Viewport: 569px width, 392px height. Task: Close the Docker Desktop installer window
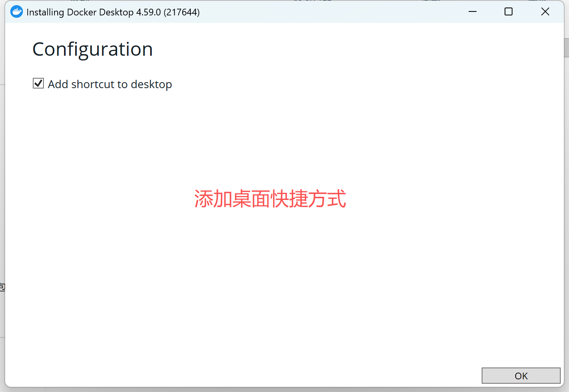[545, 12]
